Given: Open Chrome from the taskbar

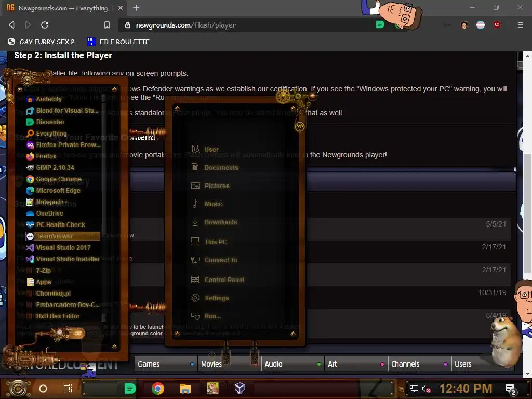Looking at the screenshot, I should (158, 389).
